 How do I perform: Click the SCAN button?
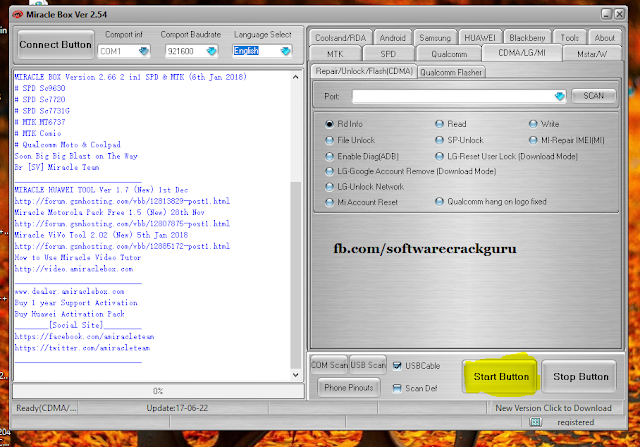tap(593, 96)
